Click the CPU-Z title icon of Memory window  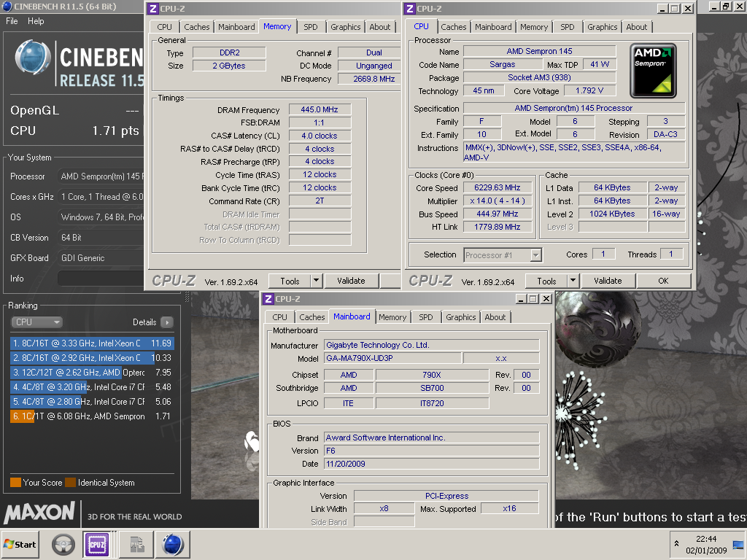coord(153,9)
